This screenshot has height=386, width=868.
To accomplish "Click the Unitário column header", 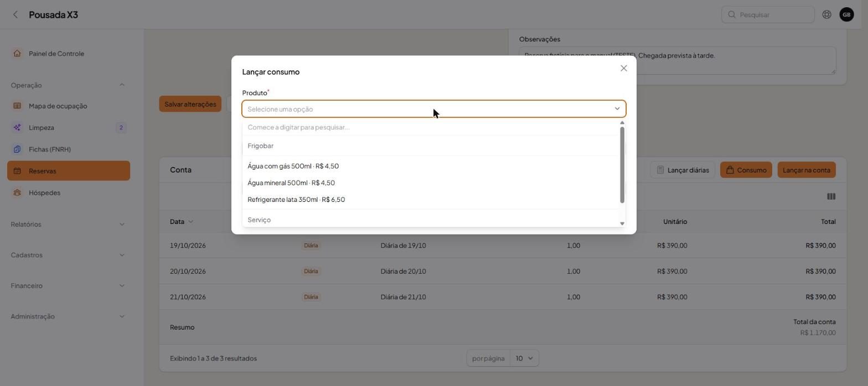I will click(x=675, y=222).
